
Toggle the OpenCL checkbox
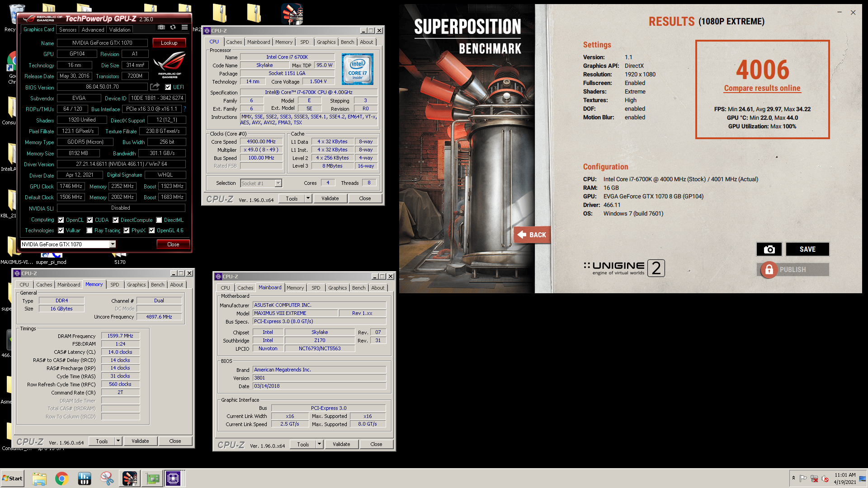tap(61, 220)
